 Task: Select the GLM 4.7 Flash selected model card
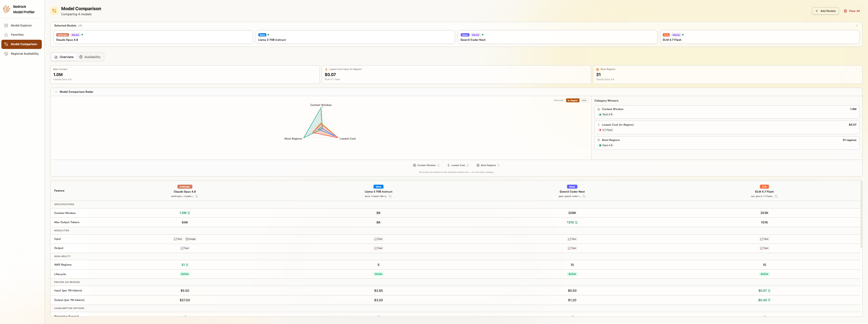coord(760,37)
